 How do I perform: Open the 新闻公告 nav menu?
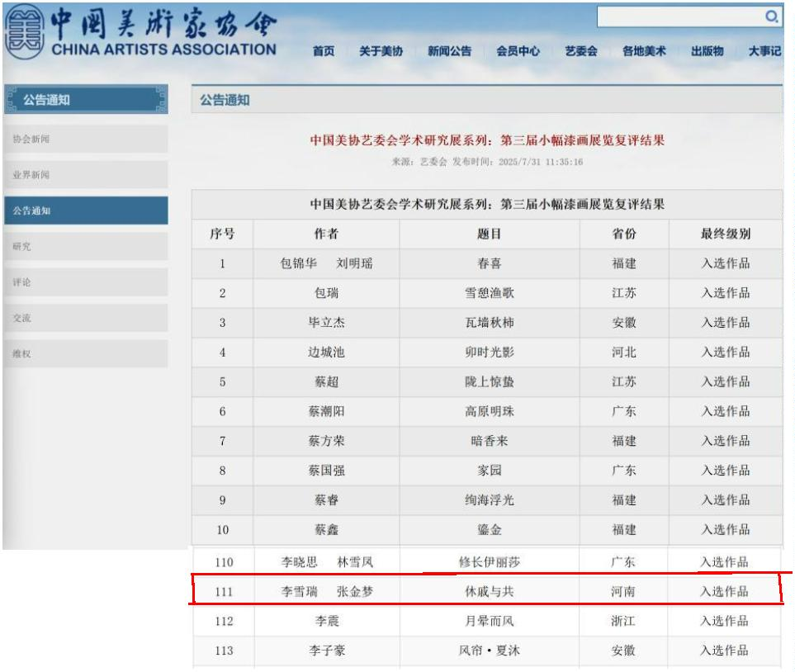(x=449, y=51)
